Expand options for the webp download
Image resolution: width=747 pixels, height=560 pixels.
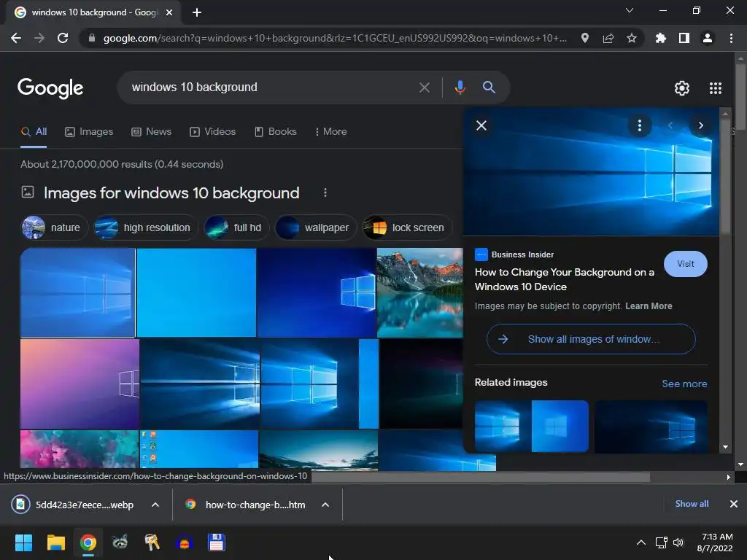point(155,505)
